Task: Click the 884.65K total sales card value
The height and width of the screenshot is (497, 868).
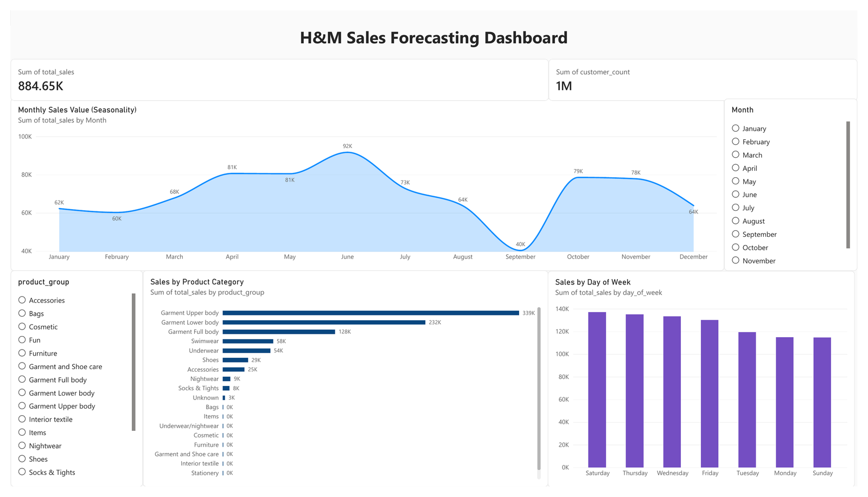Action: [x=41, y=86]
